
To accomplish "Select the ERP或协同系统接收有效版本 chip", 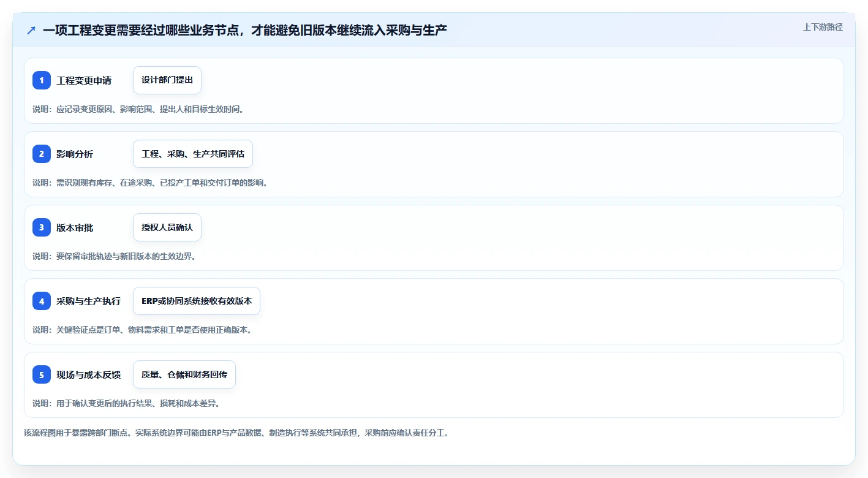I will point(197,301).
